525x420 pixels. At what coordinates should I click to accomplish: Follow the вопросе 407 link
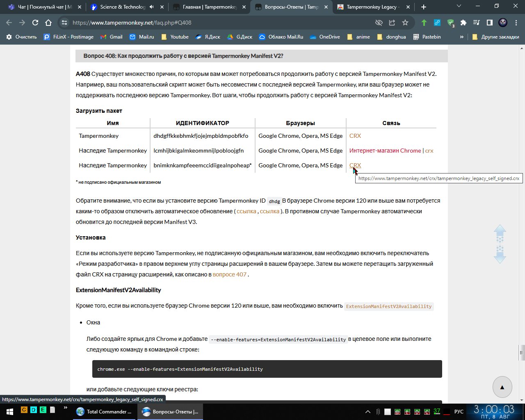229,274
